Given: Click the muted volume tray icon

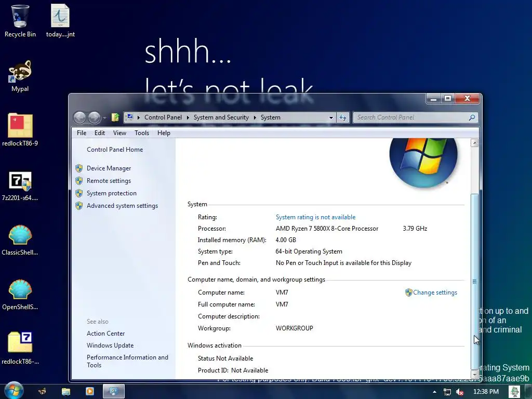Looking at the screenshot, I should coord(460,392).
